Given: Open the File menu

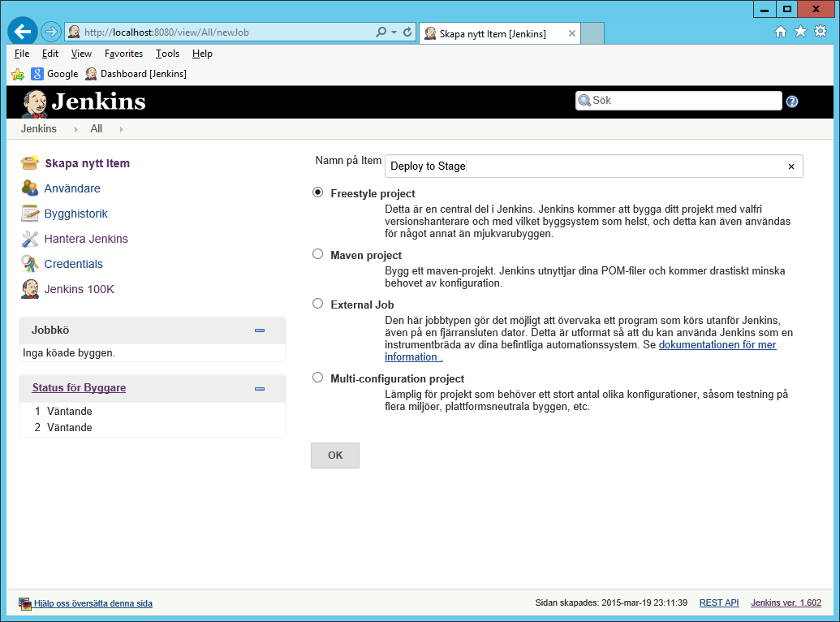Looking at the screenshot, I should point(22,54).
